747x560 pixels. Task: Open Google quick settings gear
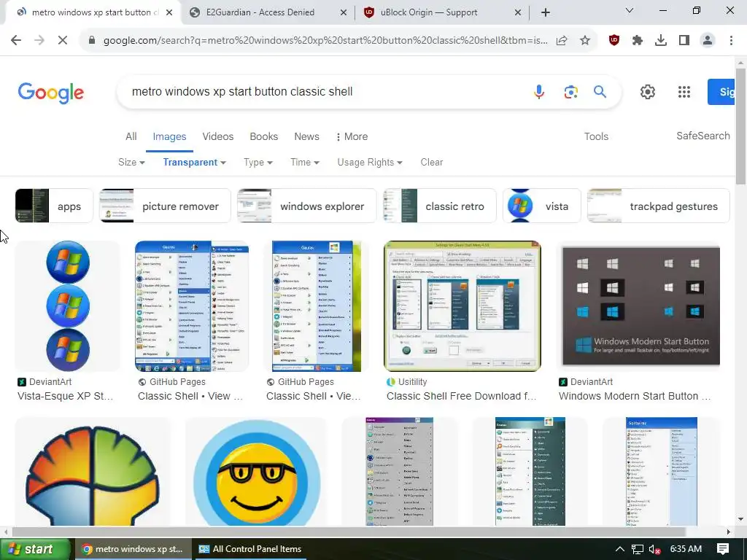648,91
